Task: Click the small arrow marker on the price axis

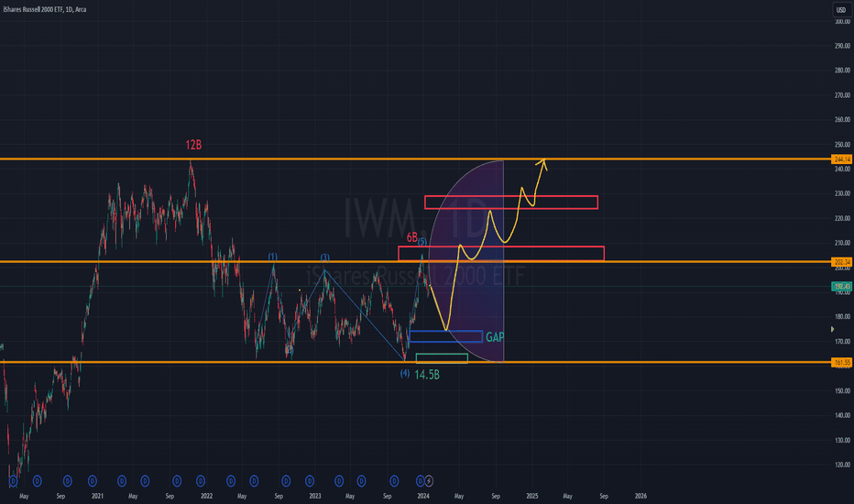Action: (x=832, y=329)
